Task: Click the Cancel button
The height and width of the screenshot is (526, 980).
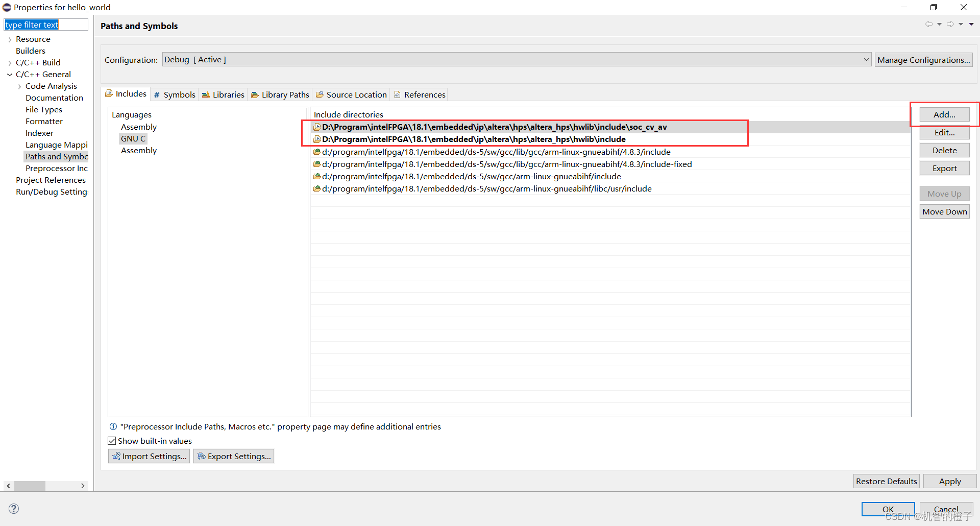Action: tap(946, 509)
